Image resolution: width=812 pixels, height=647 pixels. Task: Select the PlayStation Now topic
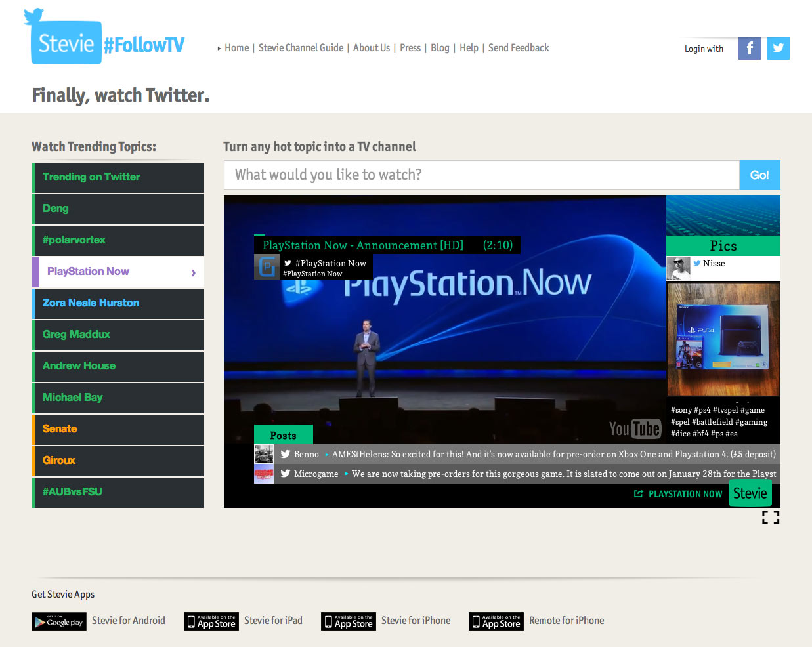[118, 272]
